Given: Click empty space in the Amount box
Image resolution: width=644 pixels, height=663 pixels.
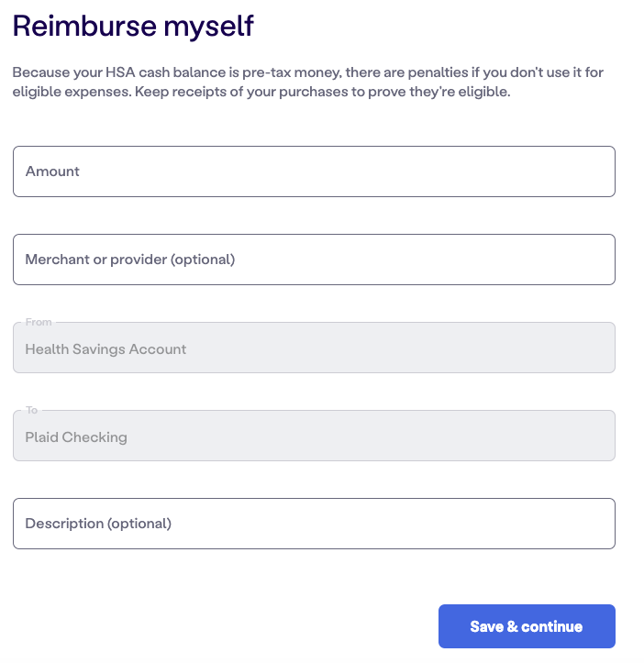Looking at the screenshot, I should (x=347, y=171).
